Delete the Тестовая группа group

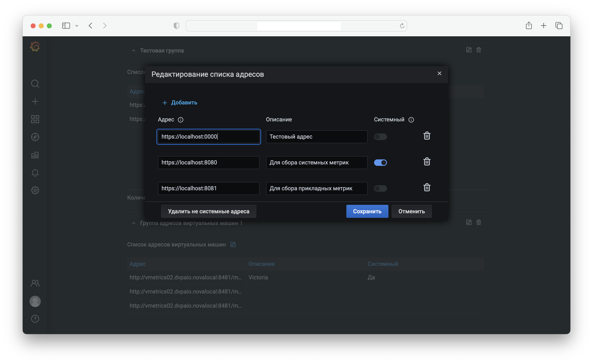pyautogui.click(x=478, y=50)
